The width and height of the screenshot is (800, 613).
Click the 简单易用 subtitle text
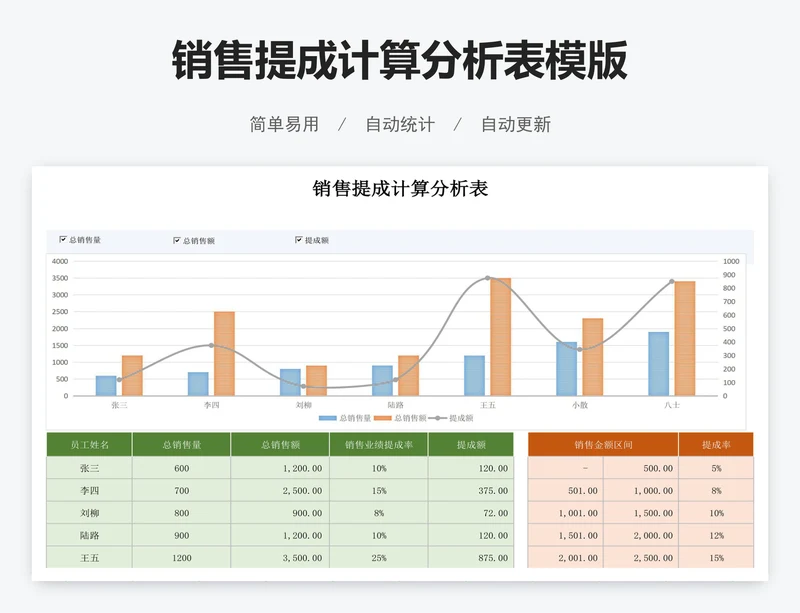[x=284, y=124]
